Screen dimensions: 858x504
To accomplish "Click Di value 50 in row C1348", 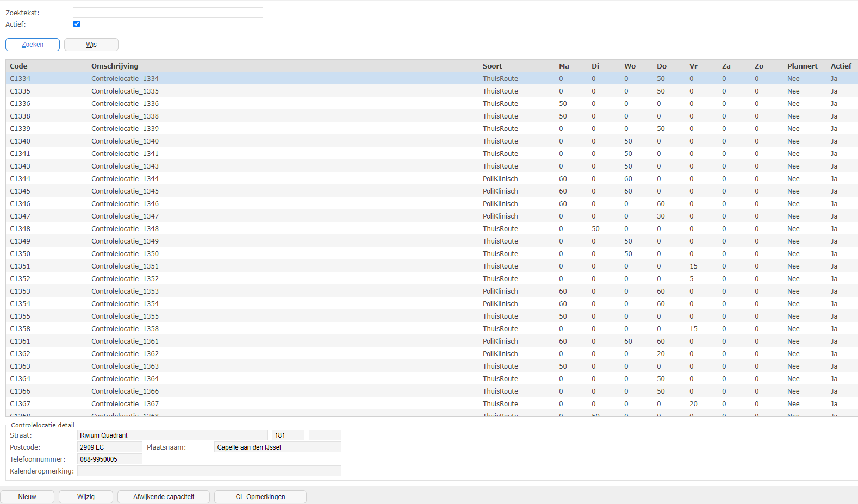I will (595, 229).
